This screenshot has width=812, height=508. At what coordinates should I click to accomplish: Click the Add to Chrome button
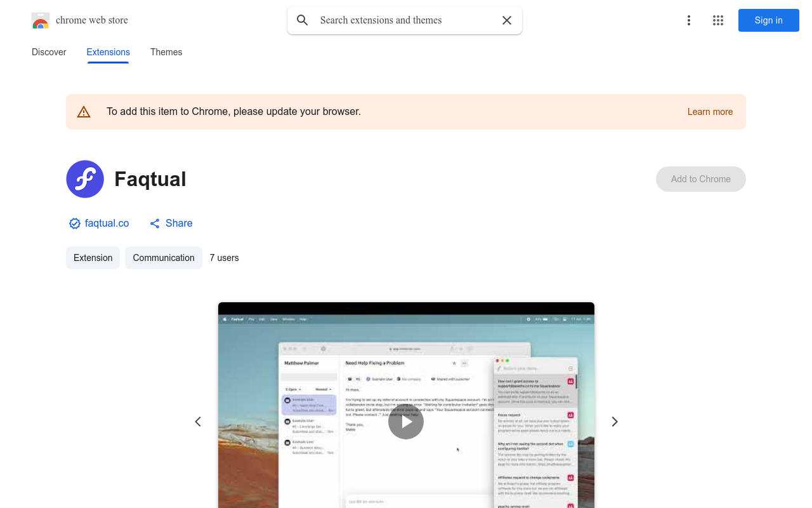tap(701, 179)
